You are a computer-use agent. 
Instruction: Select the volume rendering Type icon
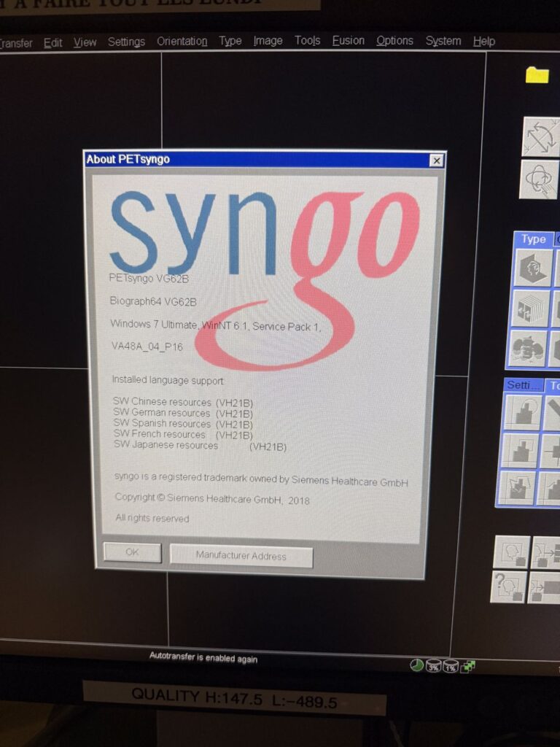pos(527,348)
